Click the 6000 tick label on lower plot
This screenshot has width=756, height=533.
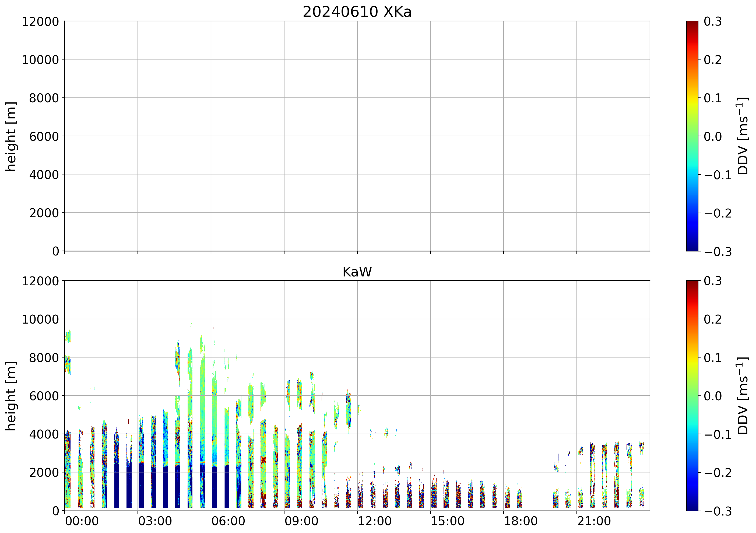point(44,396)
